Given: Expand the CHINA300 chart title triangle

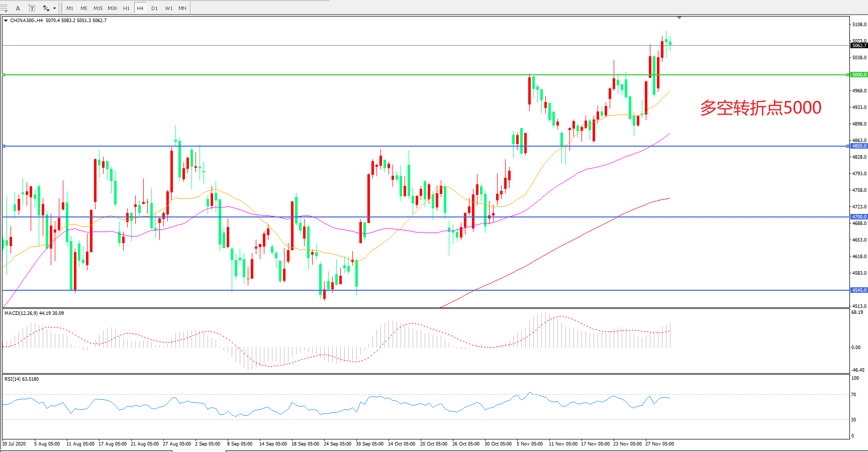Looking at the screenshot, I should [6, 21].
